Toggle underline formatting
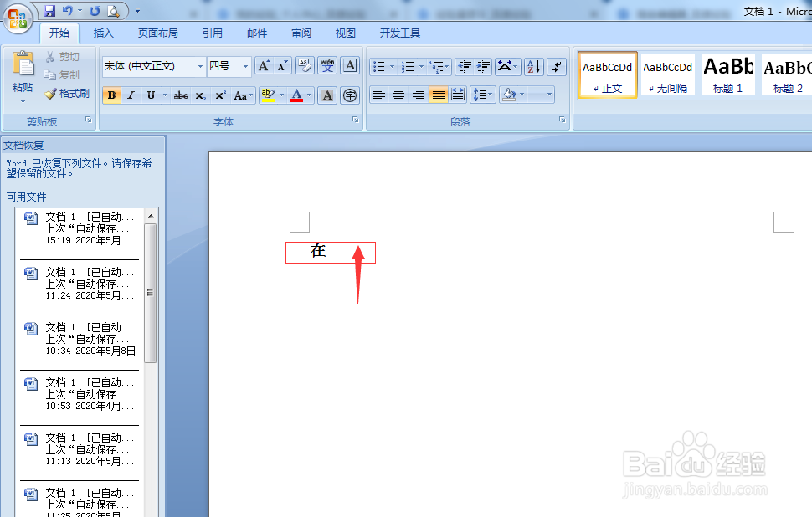Screen dimensions: 812x517 coord(151,95)
